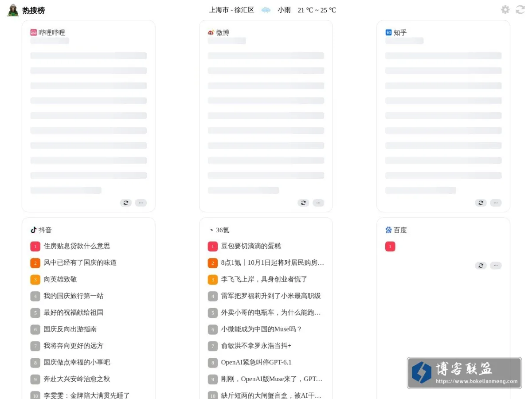Open 风中已经有了国庆的味道
Viewport: 532px width, 399px height.
point(80,262)
